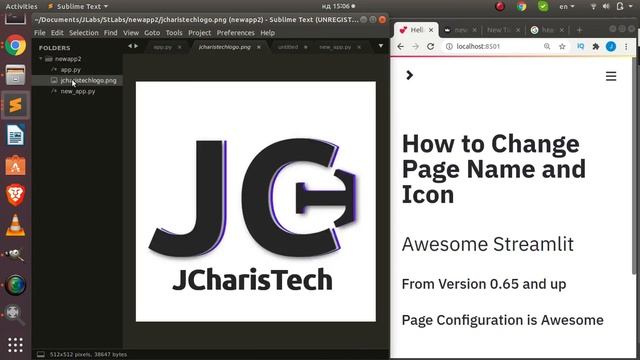
Task: Open the network indicator in top bar
Action: click(x=593, y=6)
